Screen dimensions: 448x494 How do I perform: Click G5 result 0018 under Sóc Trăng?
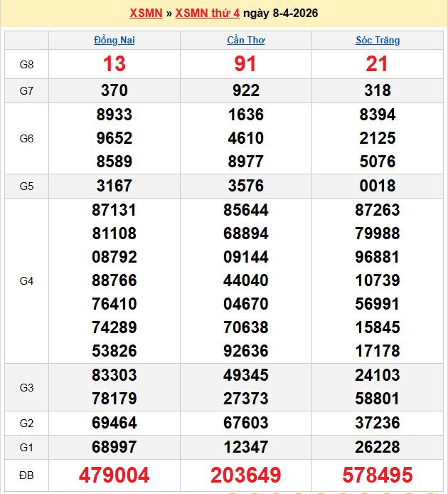pos(378,186)
